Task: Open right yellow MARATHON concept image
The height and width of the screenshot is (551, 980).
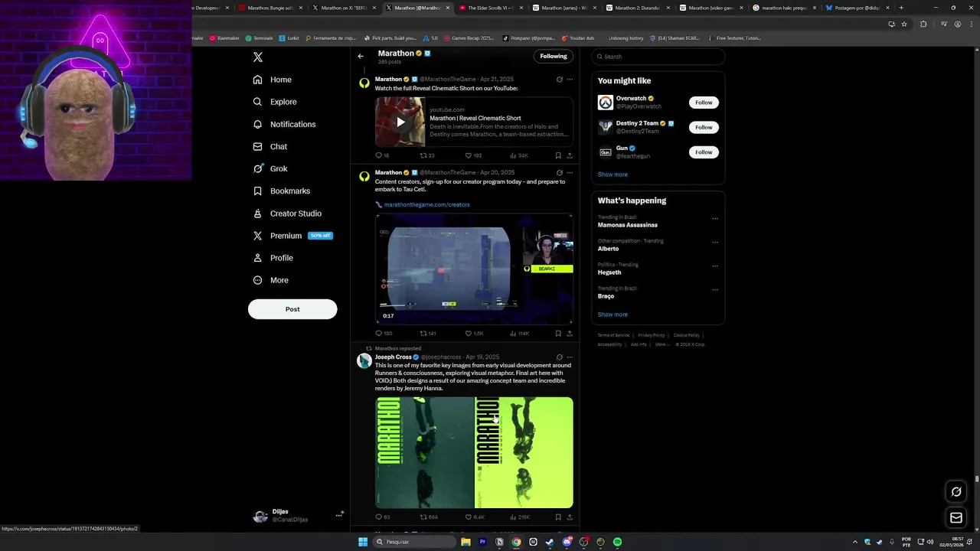Action: click(524, 452)
